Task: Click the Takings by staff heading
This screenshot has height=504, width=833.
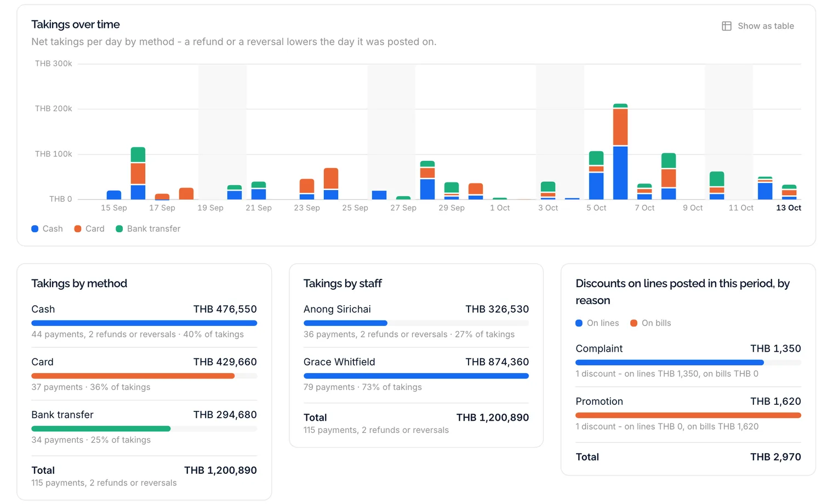Action: (x=343, y=284)
